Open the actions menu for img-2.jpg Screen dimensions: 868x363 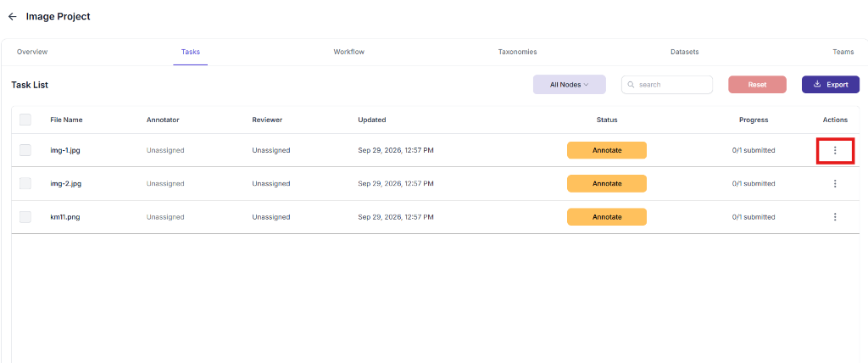tap(835, 183)
